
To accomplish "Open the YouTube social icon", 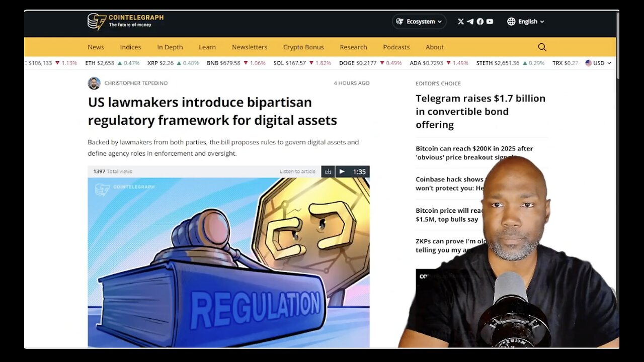I will [x=490, y=22].
